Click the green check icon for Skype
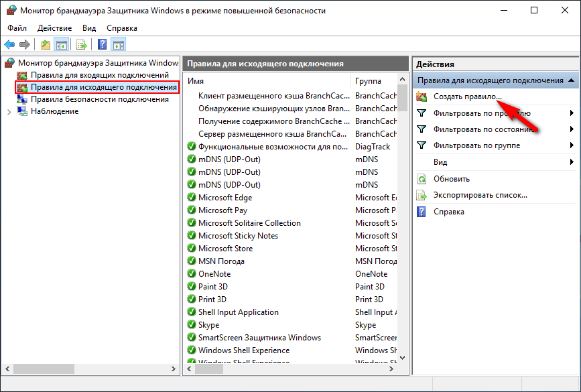The height and width of the screenshot is (392, 581). point(192,324)
